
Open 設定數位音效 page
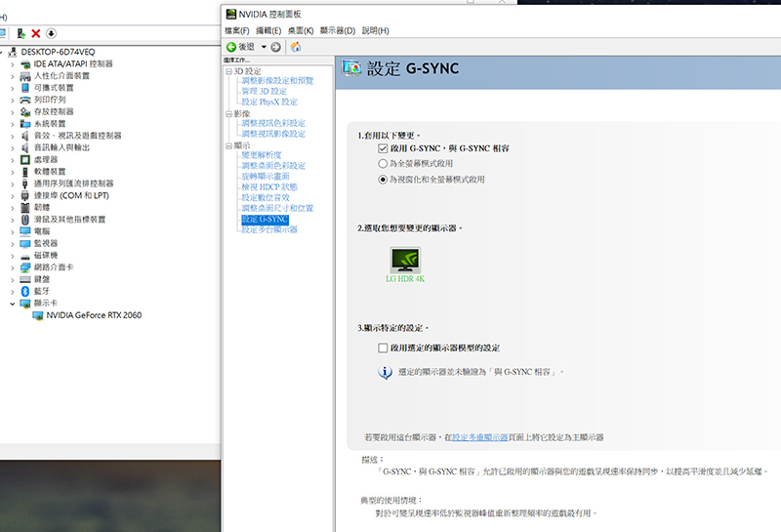(x=266, y=198)
